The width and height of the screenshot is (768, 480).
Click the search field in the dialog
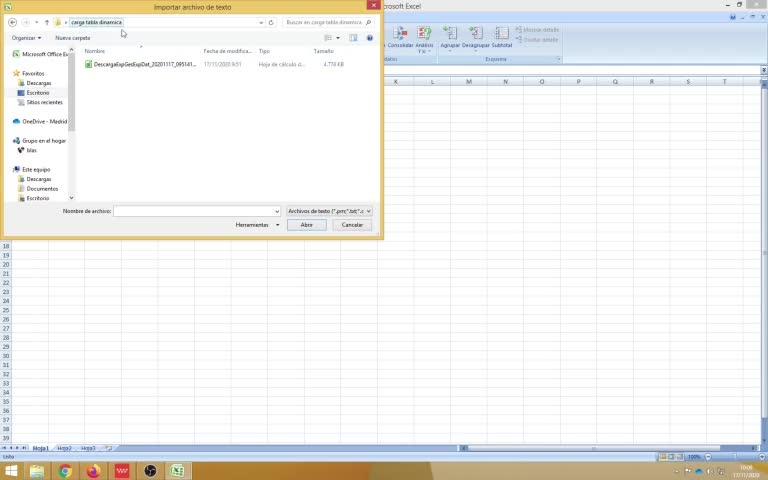tap(328, 23)
